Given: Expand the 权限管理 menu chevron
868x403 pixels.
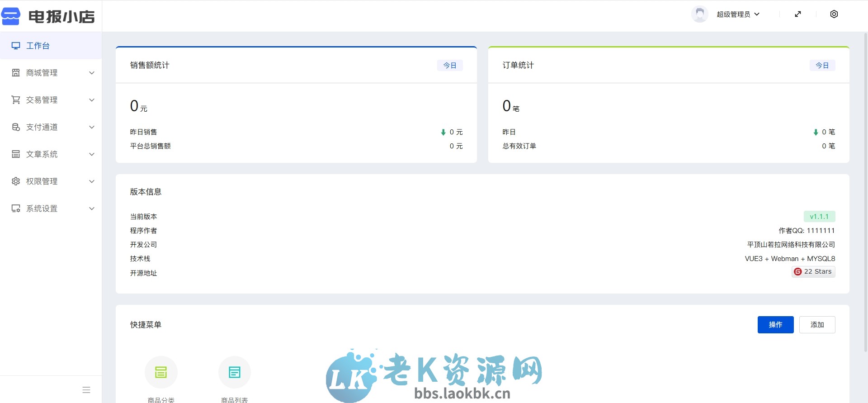Looking at the screenshot, I should tap(92, 181).
